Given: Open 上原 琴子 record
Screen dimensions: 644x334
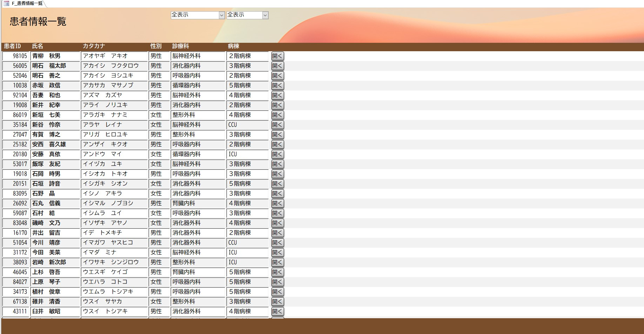Looking at the screenshot, I should [x=277, y=282].
